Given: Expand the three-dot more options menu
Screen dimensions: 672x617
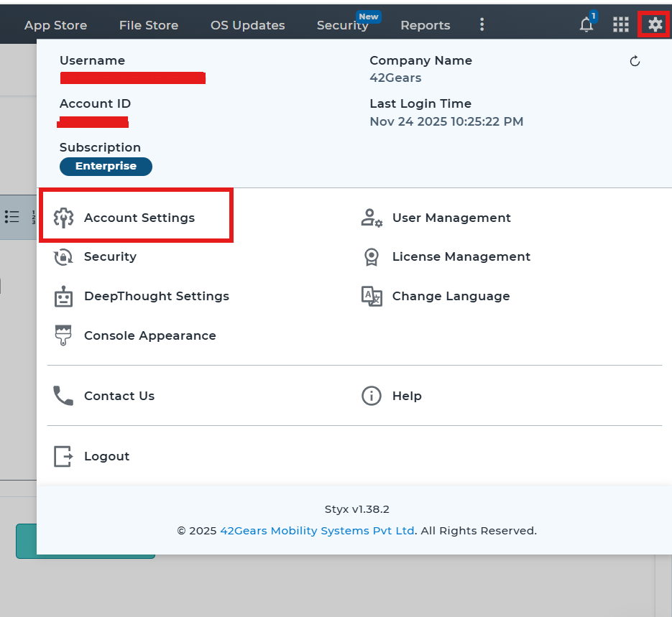Looking at the screenshot, I should click(x=482, y=25).
